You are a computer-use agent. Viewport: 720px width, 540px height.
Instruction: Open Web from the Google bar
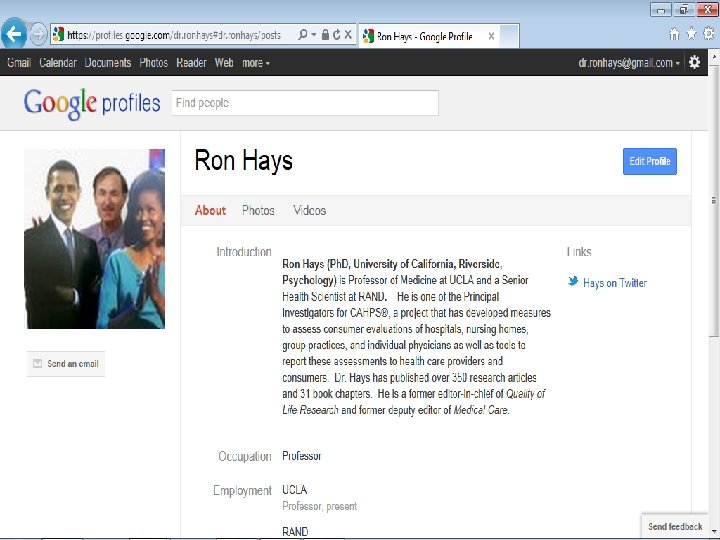pyautogui.click(x=224, y=63)
